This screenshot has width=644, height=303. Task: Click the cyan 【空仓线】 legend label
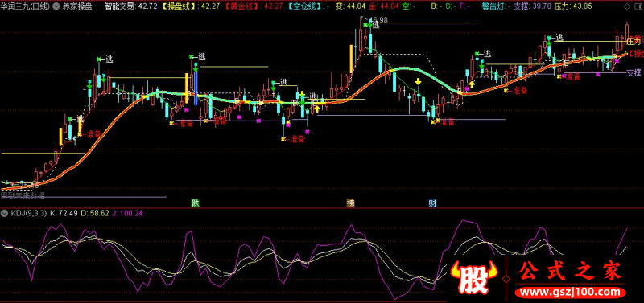point(307,6)
